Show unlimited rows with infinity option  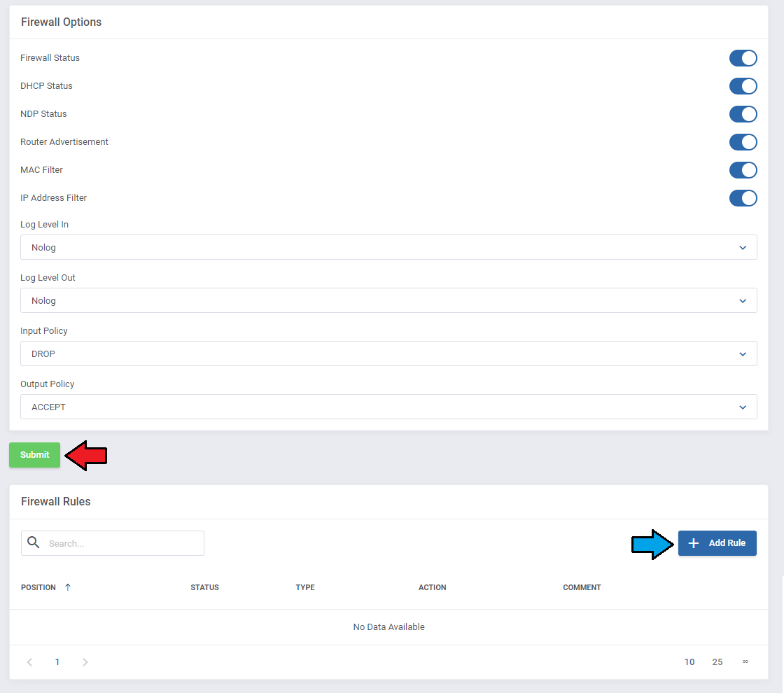[745, 661]
